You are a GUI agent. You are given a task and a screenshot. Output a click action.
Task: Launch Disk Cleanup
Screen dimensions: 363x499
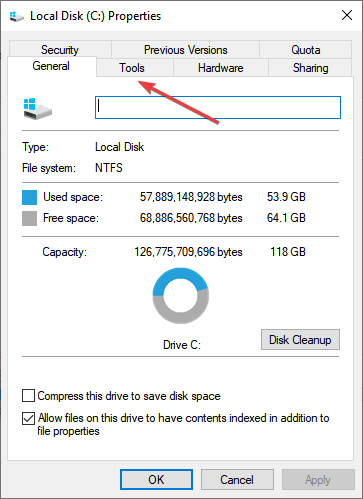(x=300, y=340)
